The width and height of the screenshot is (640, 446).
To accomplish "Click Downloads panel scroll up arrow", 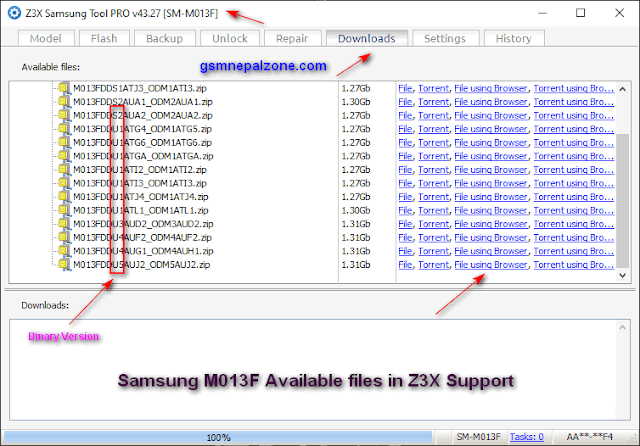I will (x=622, y=327).
